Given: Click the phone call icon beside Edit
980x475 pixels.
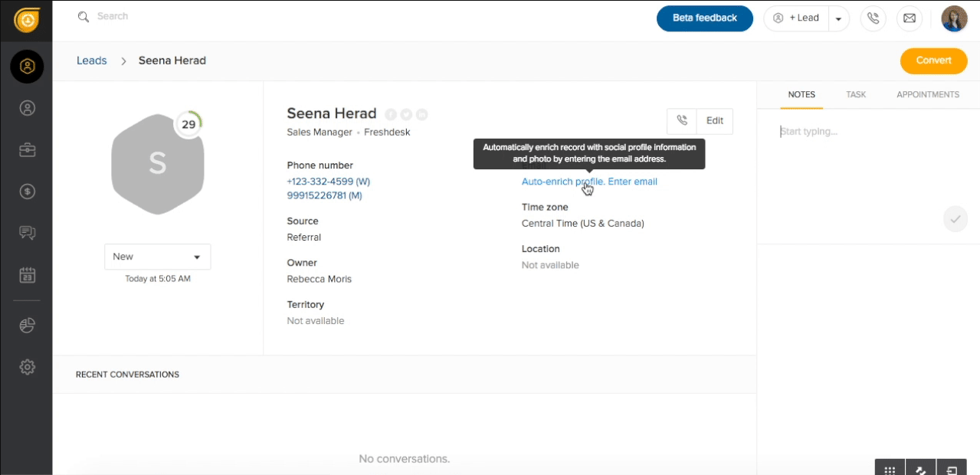Looking at the screenshot, I should click(682, 121).
